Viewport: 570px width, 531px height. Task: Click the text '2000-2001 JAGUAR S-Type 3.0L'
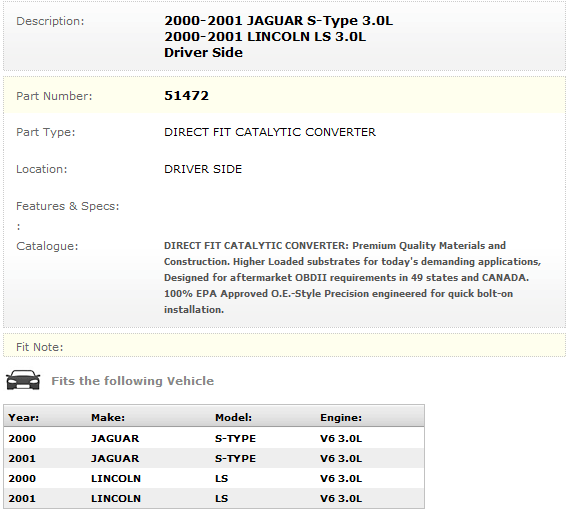click(x=278, y=21)
